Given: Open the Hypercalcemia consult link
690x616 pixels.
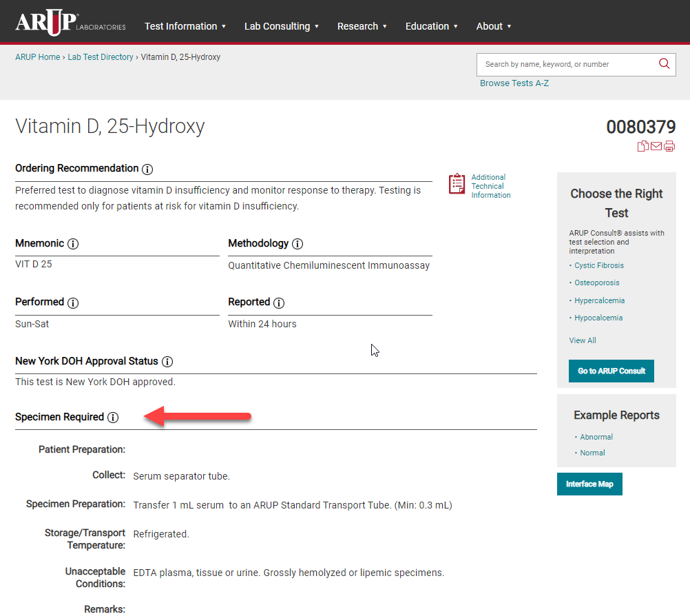Looking at the screenshot, I should pos(599,300).
